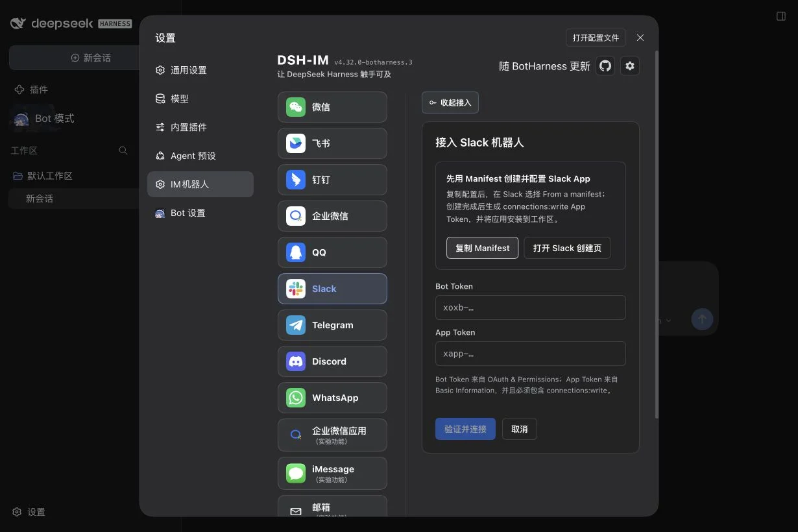Image resolution: width=798 pixels, height=532 pixels.
Task: Select 微信 in the IM list
Action: [332, 107]
